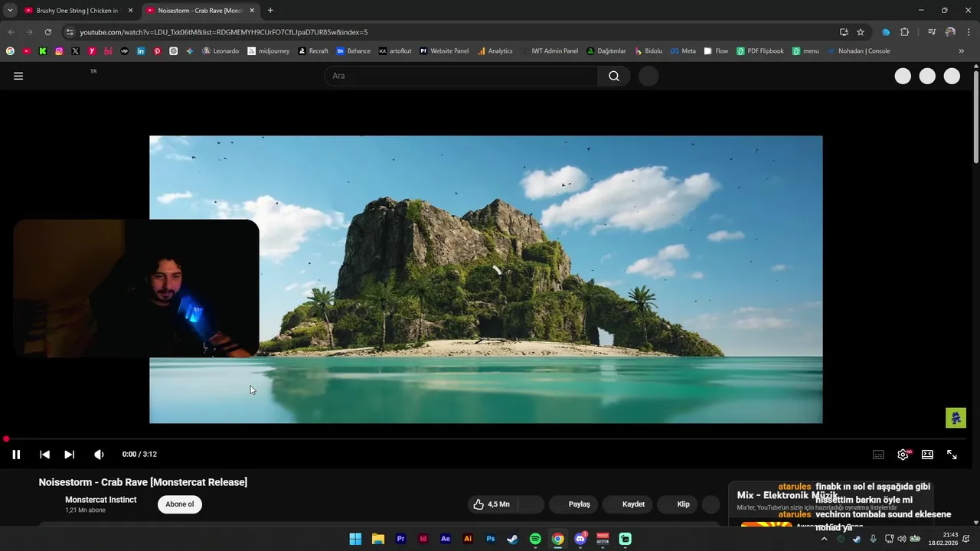Click the YouTube search magnifier button
The height and width of the screenshot is (551, 980).
pyautogui.click(x=614, y=76)
